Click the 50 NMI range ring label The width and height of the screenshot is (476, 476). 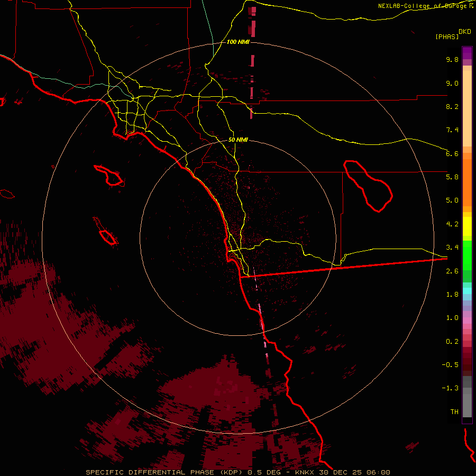pos(238,140)
